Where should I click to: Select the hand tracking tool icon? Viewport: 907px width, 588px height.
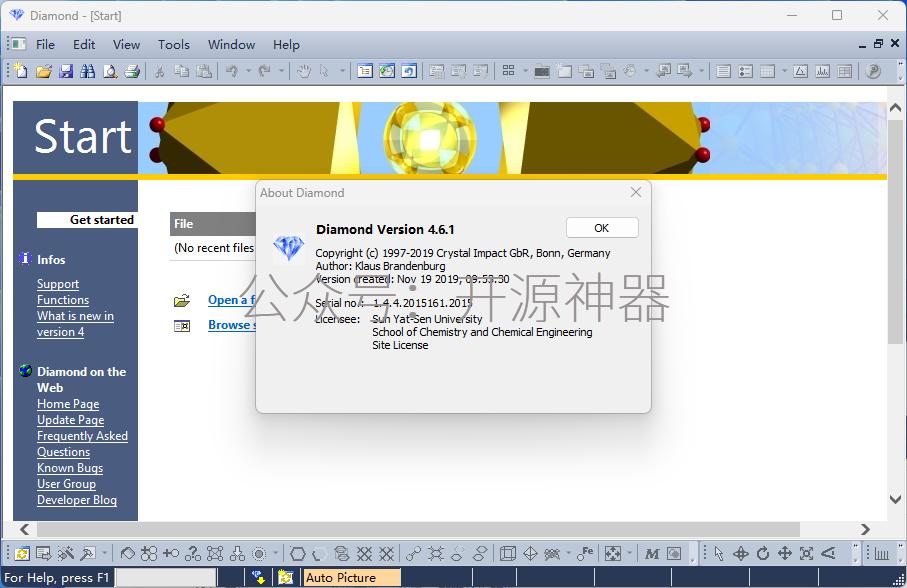point(304,71)
